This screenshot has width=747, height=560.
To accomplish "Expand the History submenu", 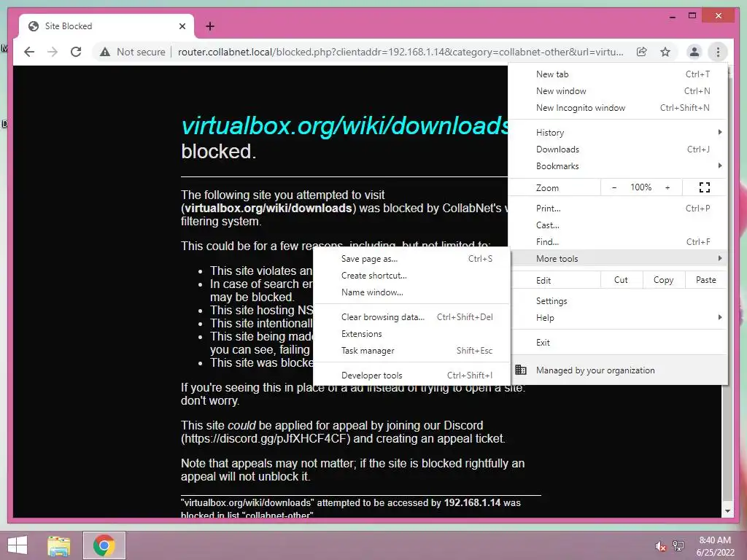I will point(618,133).
